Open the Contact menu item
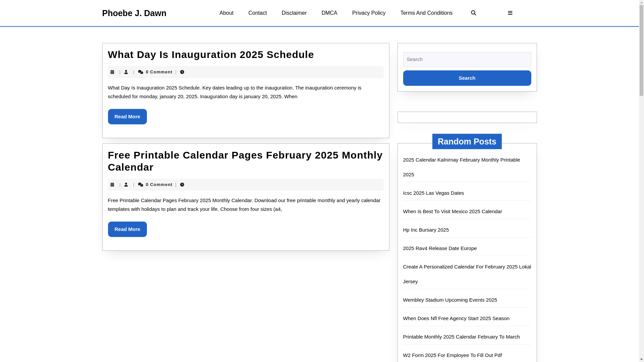The width and height of the screenshot is (644, 362). pyautogui.click(x=258, y=13)
